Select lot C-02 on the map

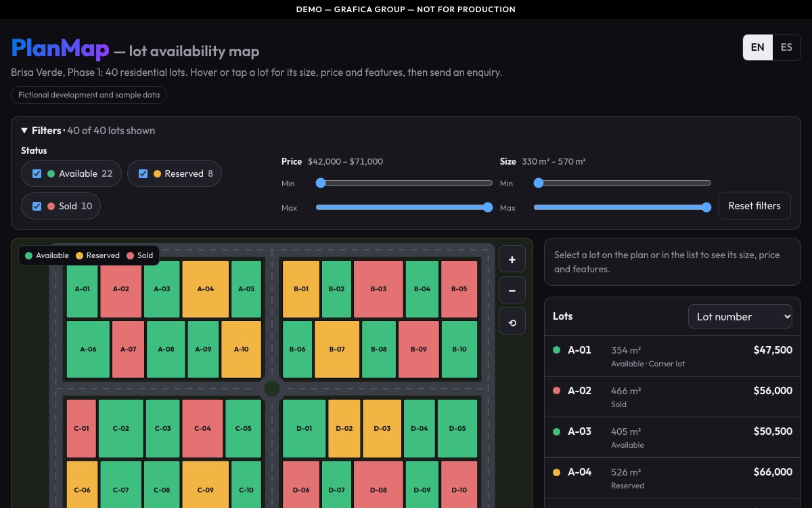121,429
